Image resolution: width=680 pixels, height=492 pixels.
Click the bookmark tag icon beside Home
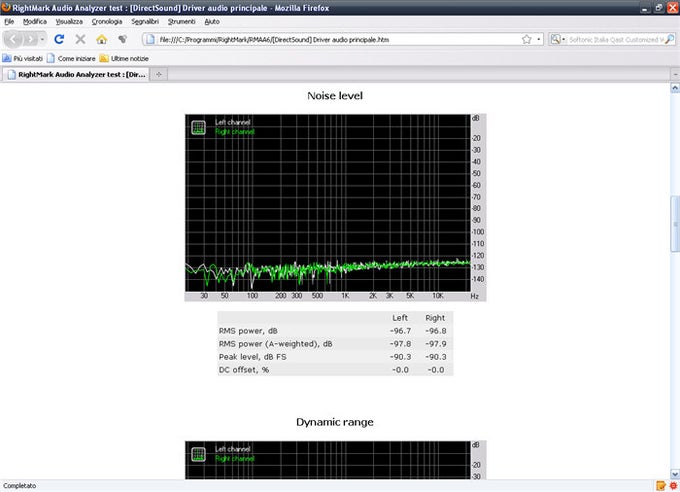(x=123, y=39)
